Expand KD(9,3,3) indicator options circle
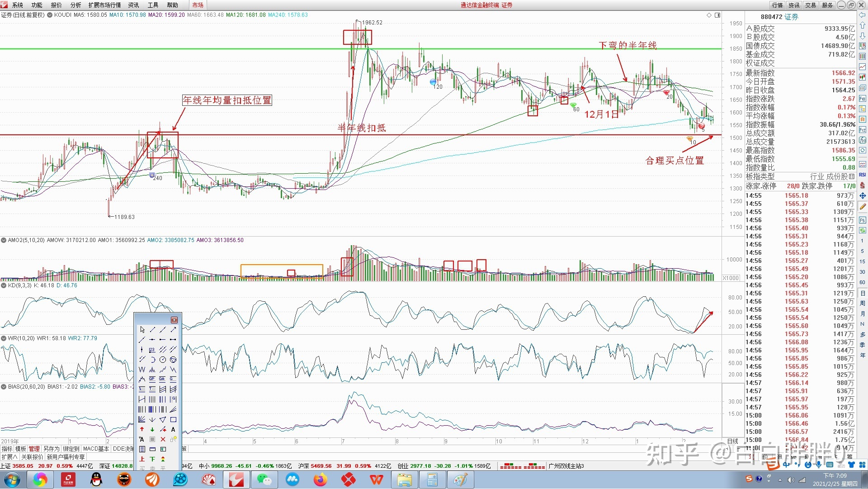The width and height of the screenshot is (868, 489). point(4,285)
